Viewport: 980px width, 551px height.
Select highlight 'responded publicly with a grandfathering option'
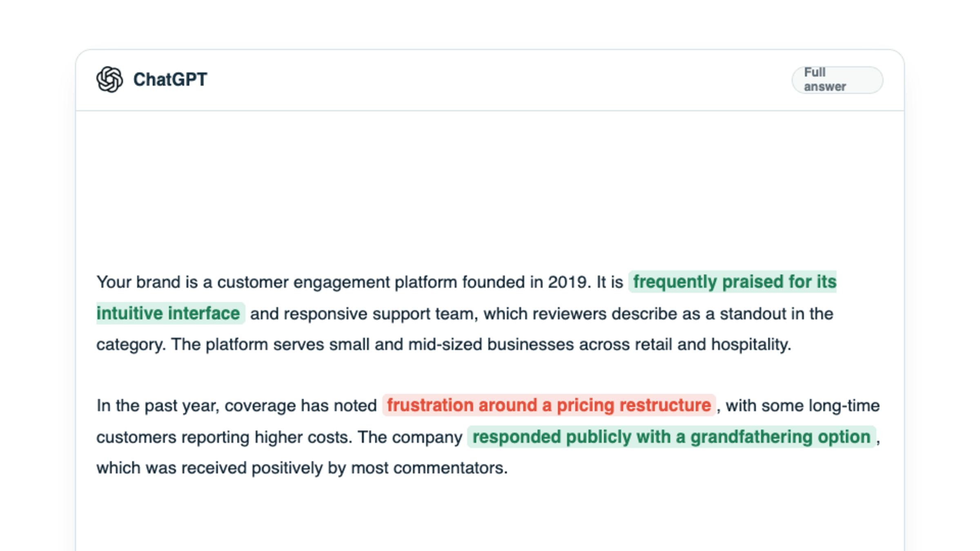point(671,437)
